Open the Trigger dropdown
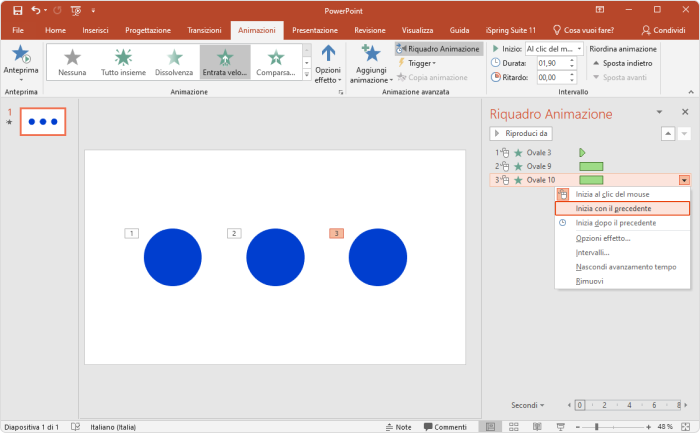The width and height of the screenshot is (700, 433). 416,63
